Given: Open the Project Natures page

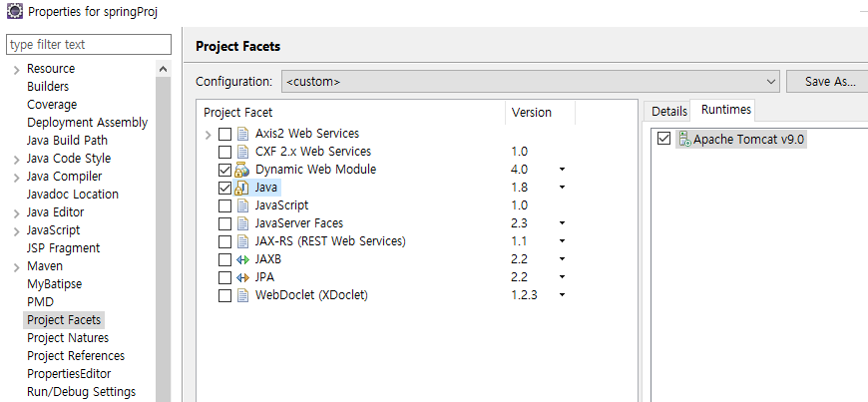Looking at the screenshot, I should pyautogui.click(x=68, y=338).
